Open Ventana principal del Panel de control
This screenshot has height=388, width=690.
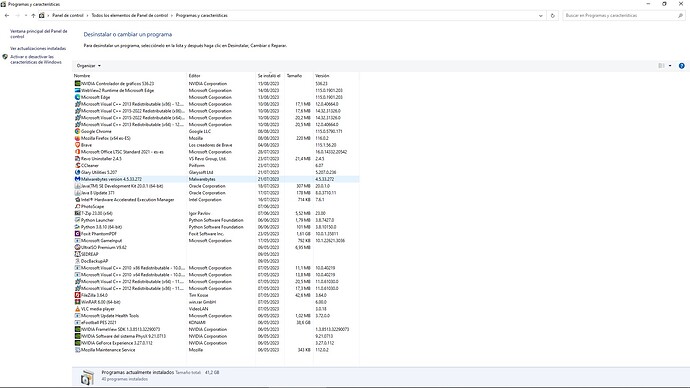click(39, 34)
